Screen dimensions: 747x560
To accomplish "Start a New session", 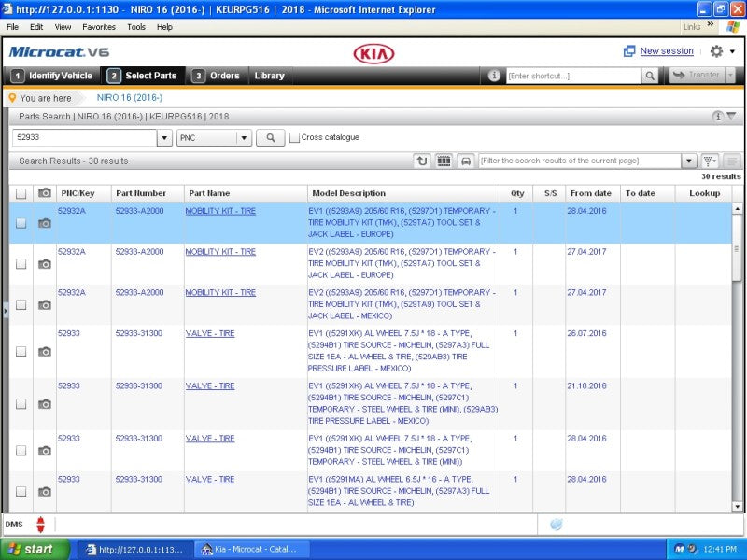I will 663,50.
